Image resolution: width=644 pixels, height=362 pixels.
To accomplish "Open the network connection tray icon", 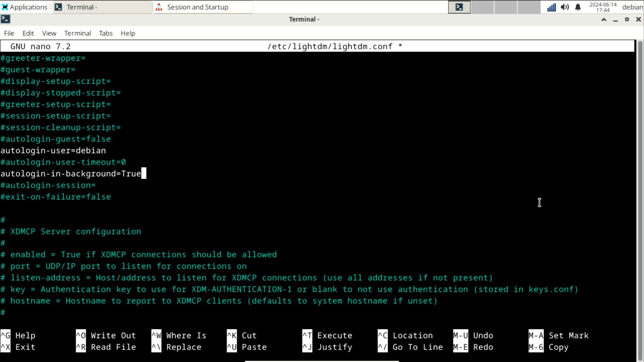I will (551, 7).
